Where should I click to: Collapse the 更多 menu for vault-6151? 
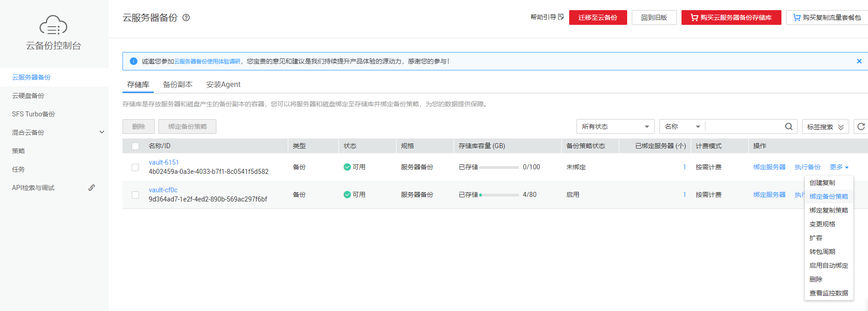tap(839, 167)
